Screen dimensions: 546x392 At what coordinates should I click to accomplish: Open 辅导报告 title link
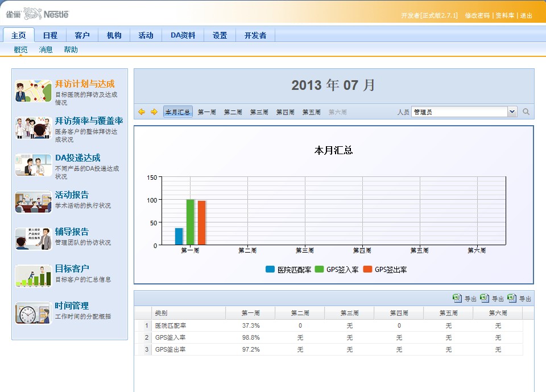[x=72, y=232]
